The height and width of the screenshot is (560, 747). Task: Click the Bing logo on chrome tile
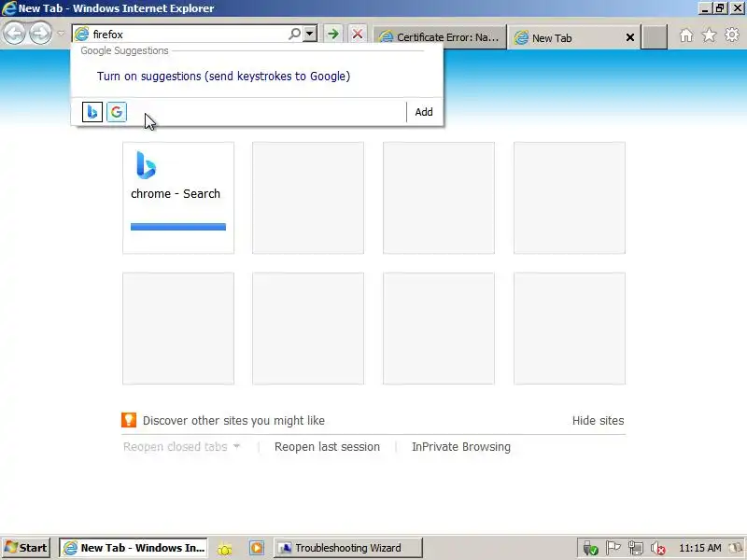coord(146,165)
